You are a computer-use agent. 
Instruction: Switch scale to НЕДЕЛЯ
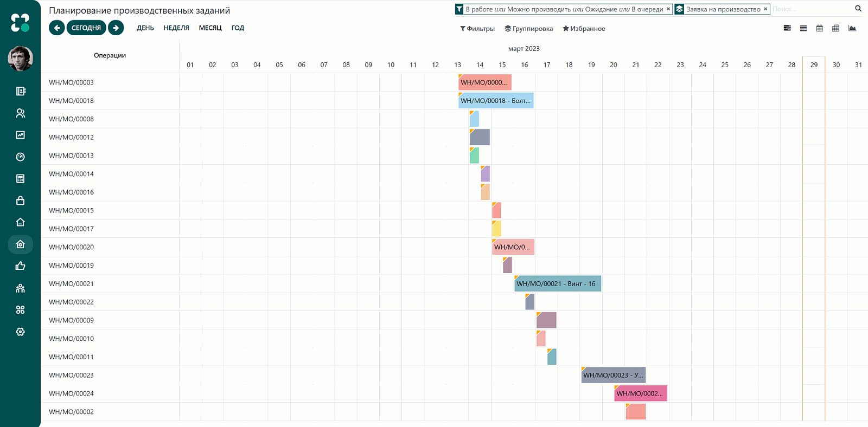pyautogui.click(x=176, y=28)
